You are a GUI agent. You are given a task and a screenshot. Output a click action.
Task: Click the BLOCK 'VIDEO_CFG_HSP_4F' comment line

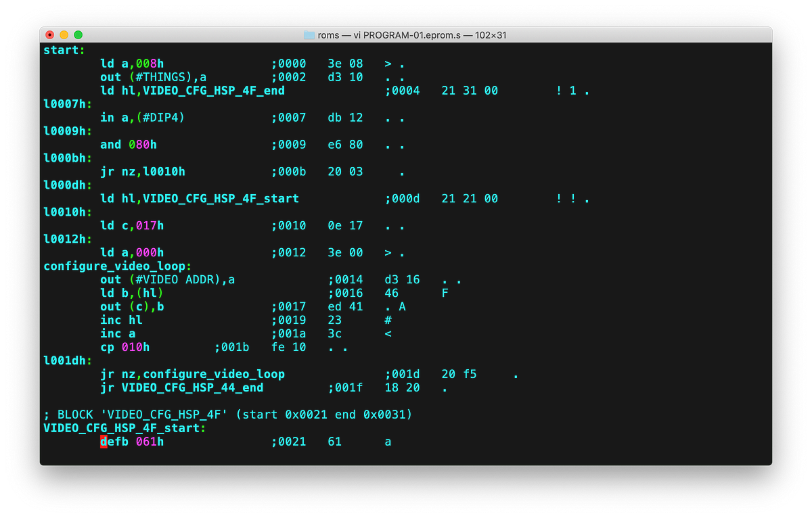tap(228, 415)
